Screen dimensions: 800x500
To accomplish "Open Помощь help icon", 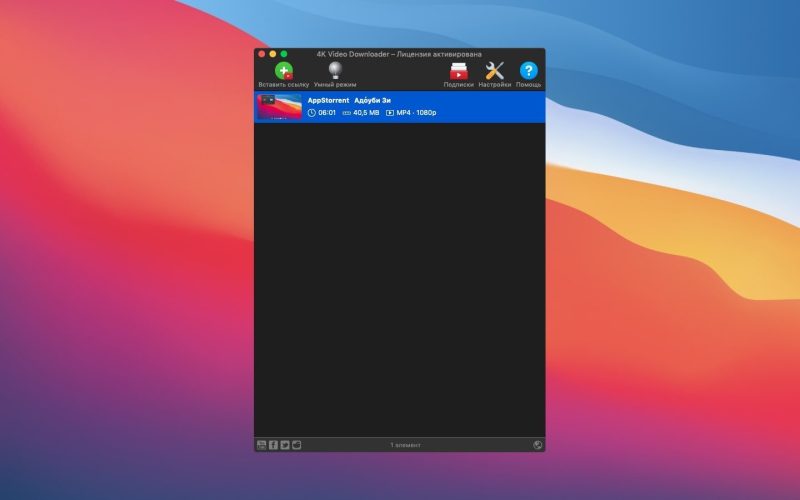I will [x=529, y=71].
